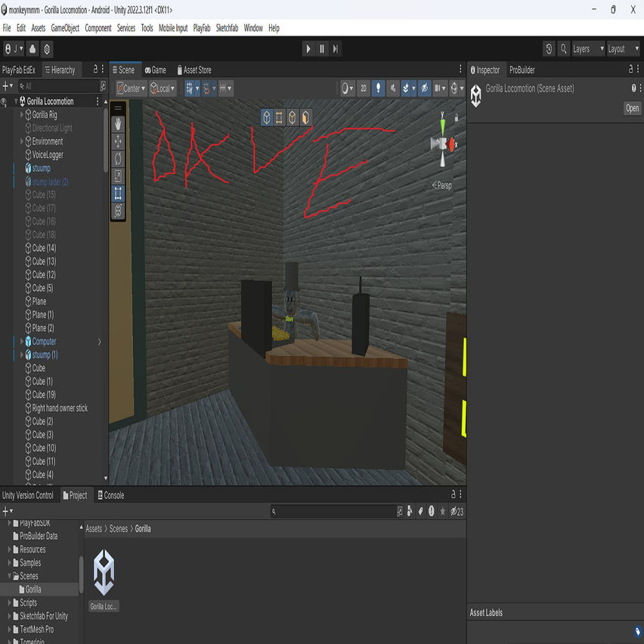
Task: Click the Open button in Inspector
Action: (x=632, y=108)
